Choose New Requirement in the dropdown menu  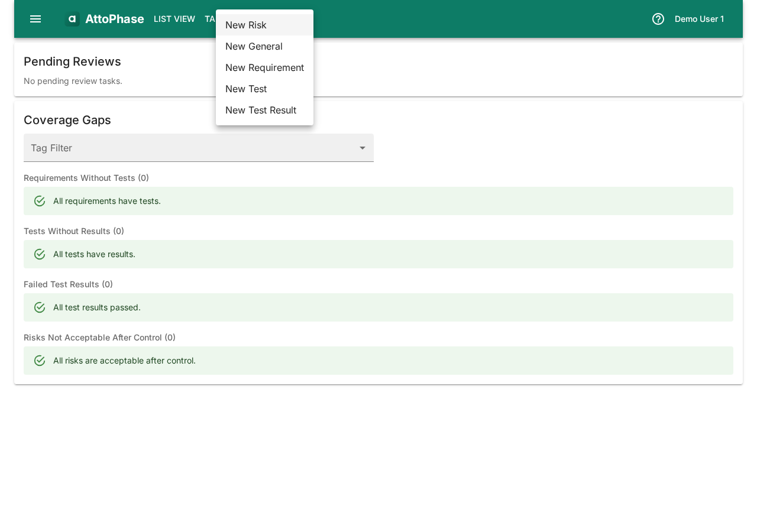pos(264,67)
